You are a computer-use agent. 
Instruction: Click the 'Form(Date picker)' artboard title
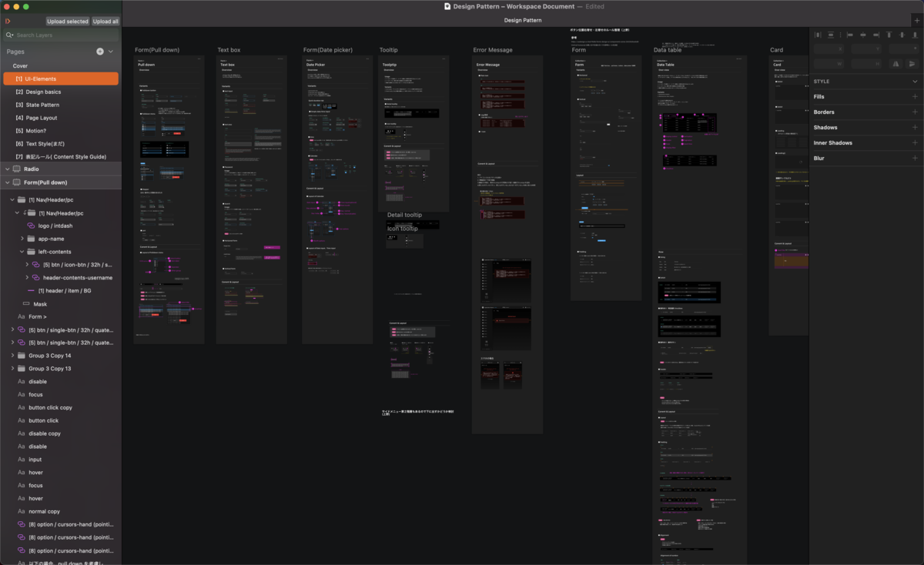pos(328,50)
